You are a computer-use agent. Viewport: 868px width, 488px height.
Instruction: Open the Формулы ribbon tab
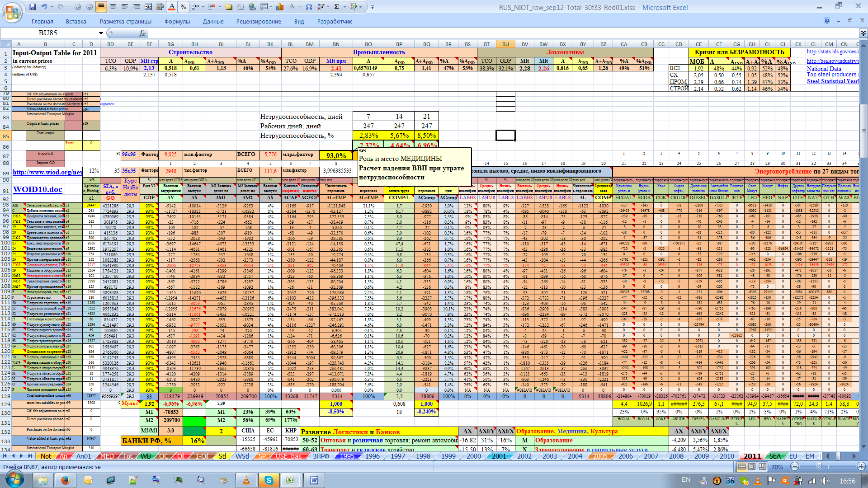(177, 21)
